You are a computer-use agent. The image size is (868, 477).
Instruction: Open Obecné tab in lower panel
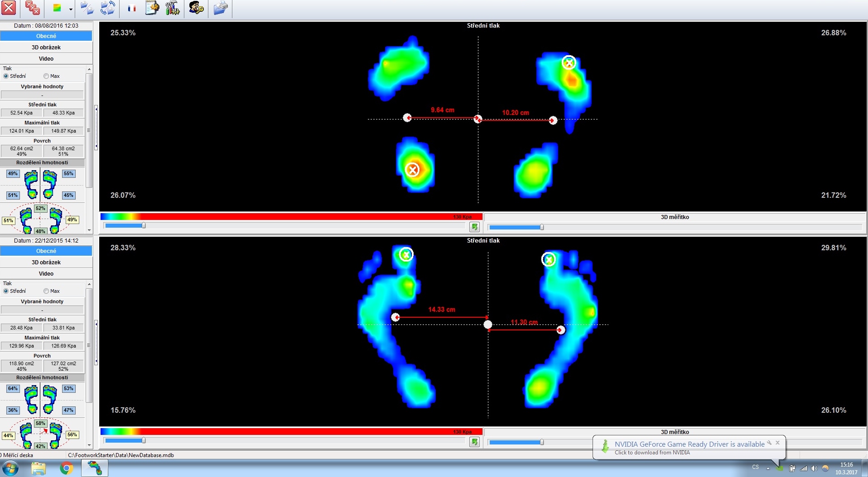(46, 251)
